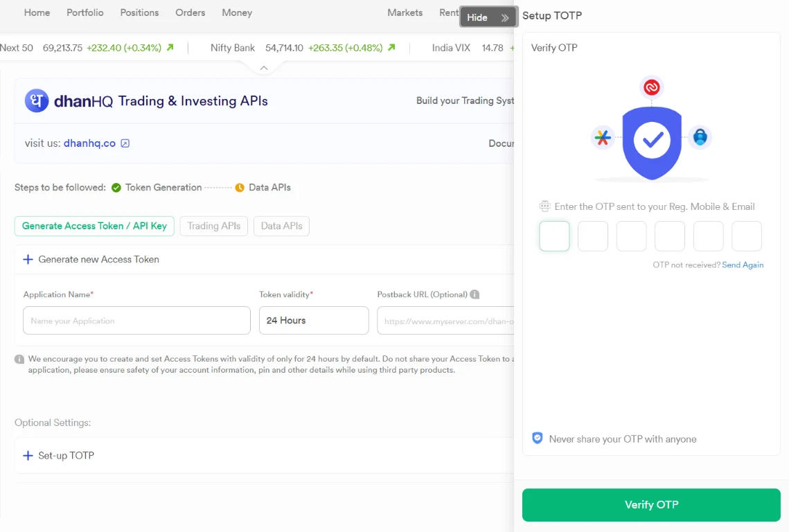This screenshot has height=532, width=789.
Task: Hide the Setup TOTP side panel
Action: pyautogui.click(x=488, y=17)
